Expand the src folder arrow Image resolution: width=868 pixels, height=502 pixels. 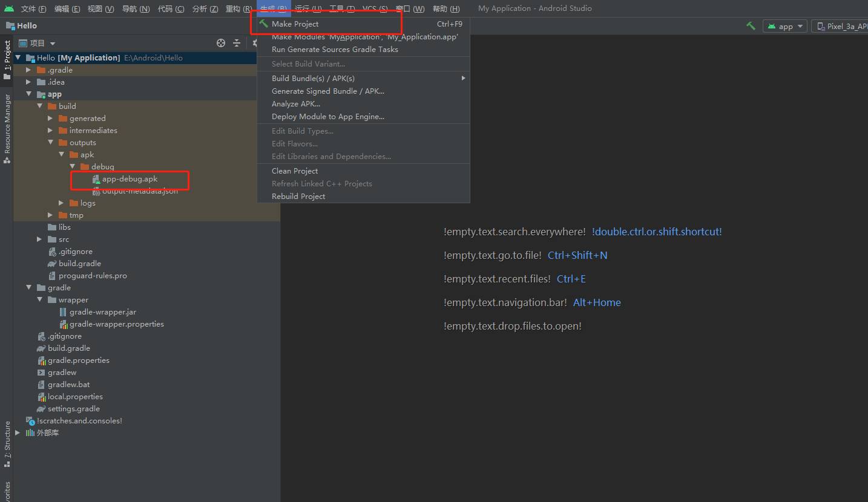coord(39,240)
